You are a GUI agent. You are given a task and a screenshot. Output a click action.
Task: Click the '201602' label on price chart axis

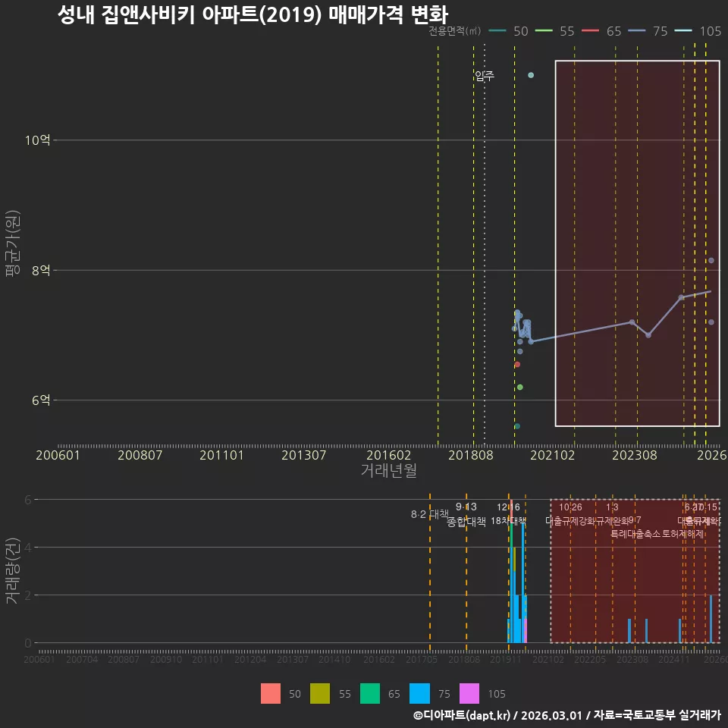(x=388, y=455)
